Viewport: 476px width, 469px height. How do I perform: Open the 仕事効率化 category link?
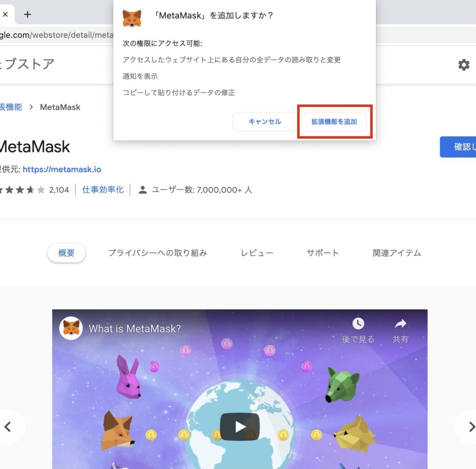click(x=103, y=190)
